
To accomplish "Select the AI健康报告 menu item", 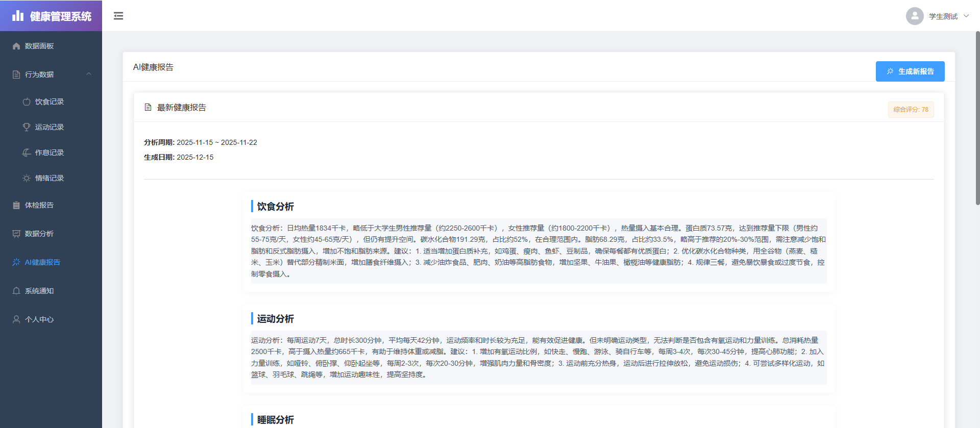I will click(51, 262).
